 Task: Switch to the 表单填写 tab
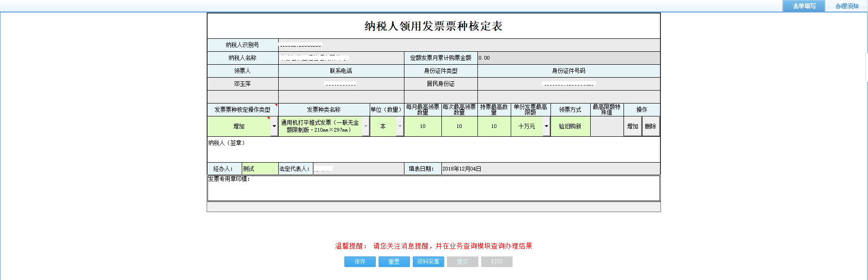pyautogui.click(x=804, y=6)
